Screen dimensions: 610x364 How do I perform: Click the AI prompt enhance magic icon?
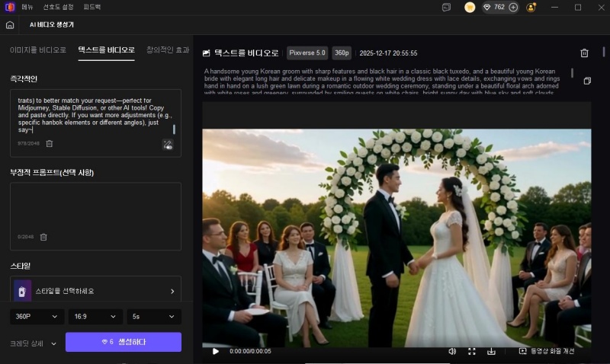click(168, 143)
